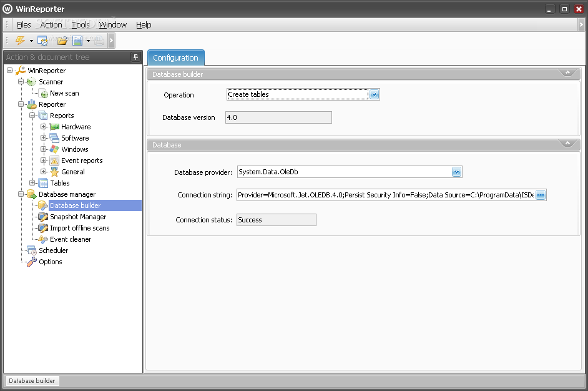The width and height of the screenshot is (588, 391).
Task: Click the Database manager cylinder icon
Action: 32,194
